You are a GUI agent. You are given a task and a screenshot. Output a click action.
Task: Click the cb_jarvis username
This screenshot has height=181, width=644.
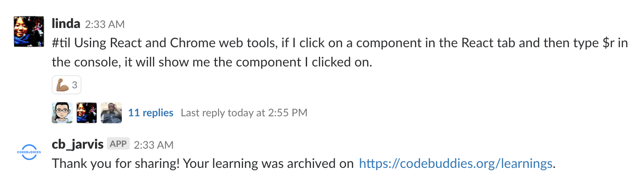click(77, 144)
